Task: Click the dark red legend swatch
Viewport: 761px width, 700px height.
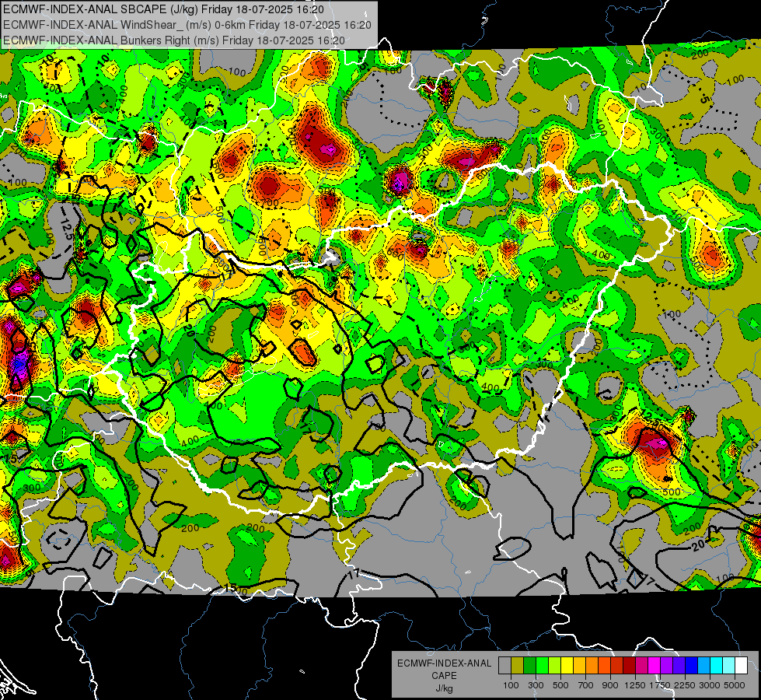Action: (629, 666)
